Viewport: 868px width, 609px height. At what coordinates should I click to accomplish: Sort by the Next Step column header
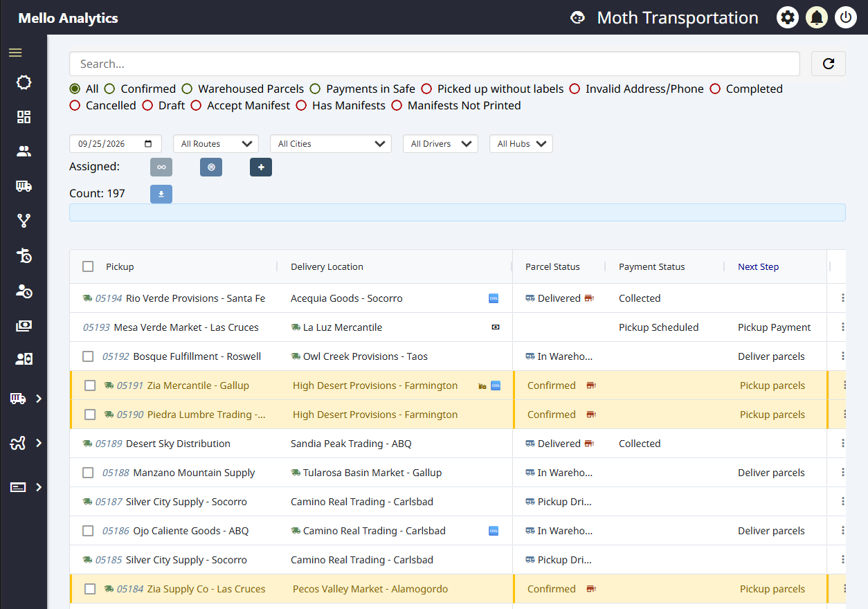pos(758,266)
